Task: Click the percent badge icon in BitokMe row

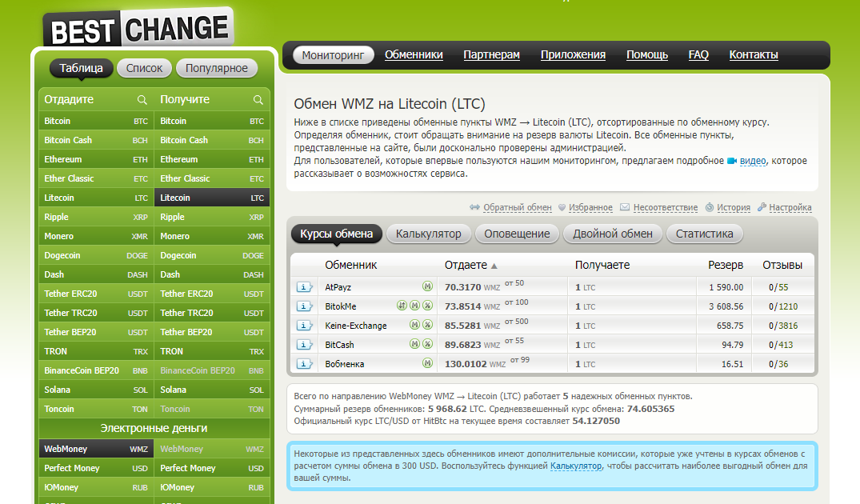Action: tap(427, 306)
